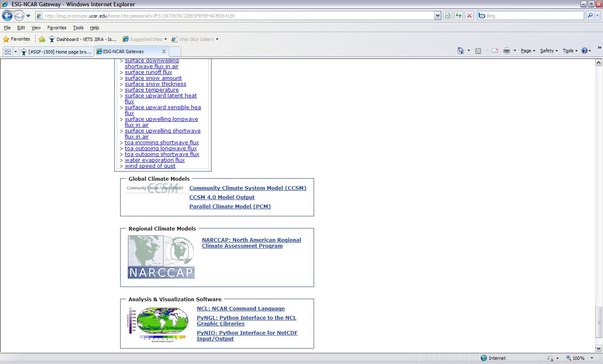This screenshot has width=603, height=364.
Task: Click the vertical scrollbar thumb
Action: click(x=599, y=322)
